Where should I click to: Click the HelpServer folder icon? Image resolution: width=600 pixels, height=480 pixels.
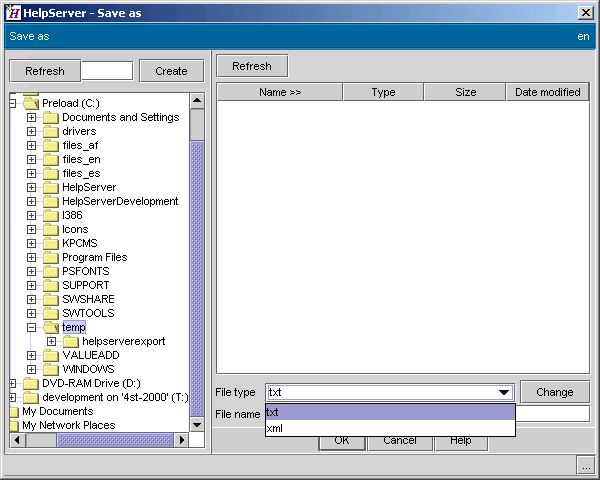51,188
